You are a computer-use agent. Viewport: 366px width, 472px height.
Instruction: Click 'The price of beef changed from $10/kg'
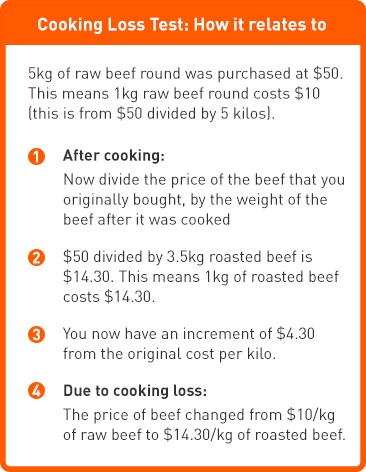[199, 415]
